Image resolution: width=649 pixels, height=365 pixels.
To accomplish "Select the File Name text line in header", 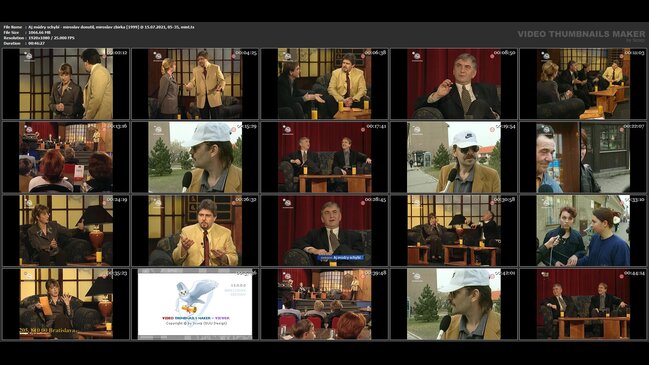I will [99, 27].
